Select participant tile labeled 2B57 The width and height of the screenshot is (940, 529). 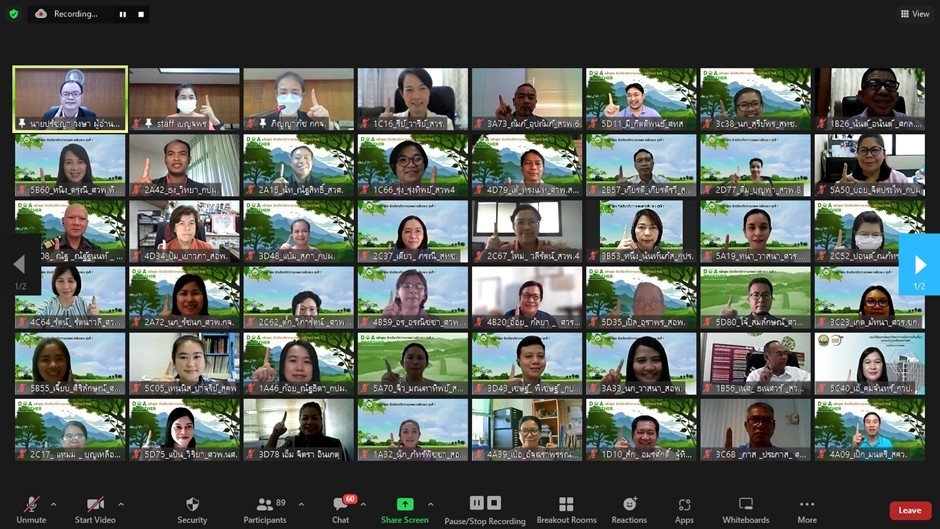point(641,166)
